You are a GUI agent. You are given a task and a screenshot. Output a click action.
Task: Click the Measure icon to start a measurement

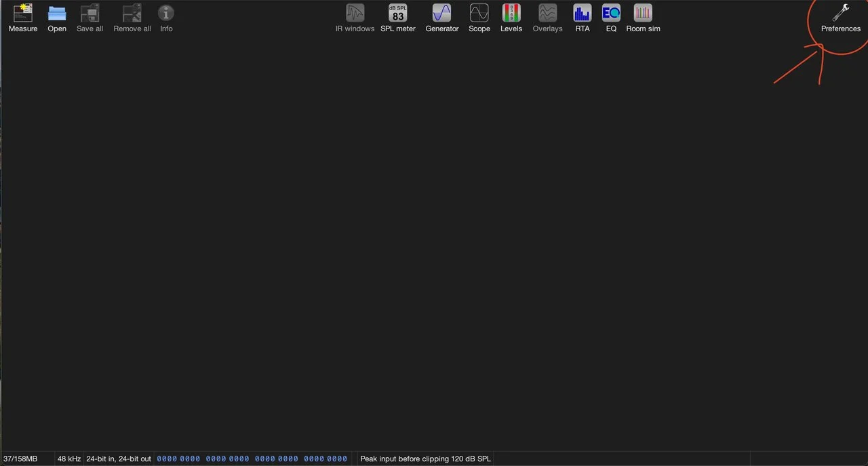23,14
